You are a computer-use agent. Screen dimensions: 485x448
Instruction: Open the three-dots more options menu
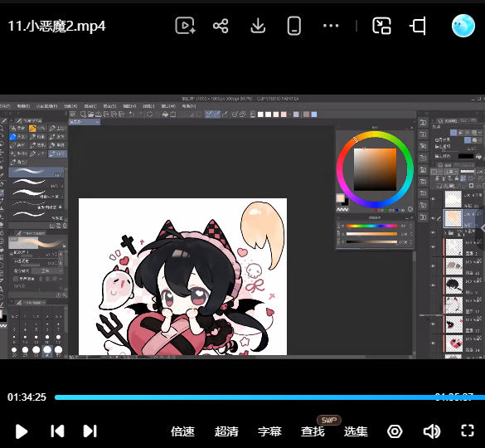click(x=331, y=26)
